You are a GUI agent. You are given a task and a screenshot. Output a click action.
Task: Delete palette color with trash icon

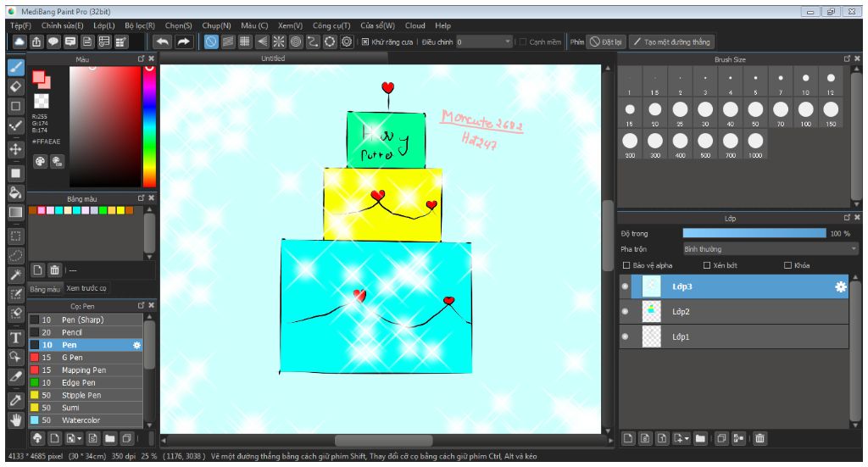click(x=54, y=270)
